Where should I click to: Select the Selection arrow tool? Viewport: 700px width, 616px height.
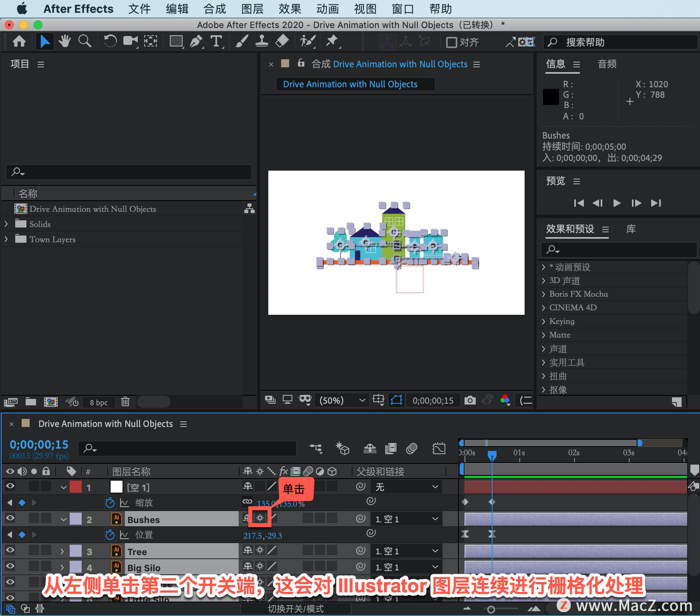point(45,41)
